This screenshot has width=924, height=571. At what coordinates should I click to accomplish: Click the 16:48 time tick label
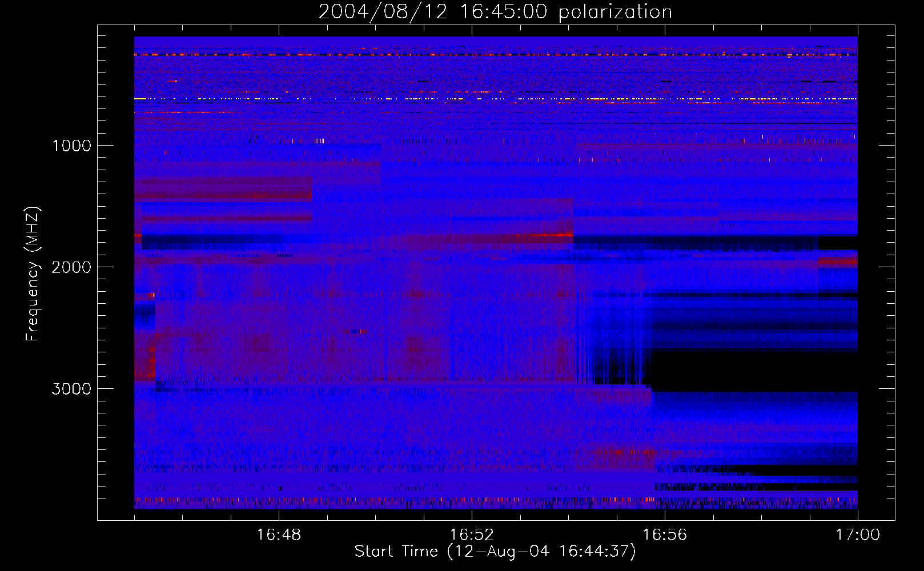click(279, 535)
